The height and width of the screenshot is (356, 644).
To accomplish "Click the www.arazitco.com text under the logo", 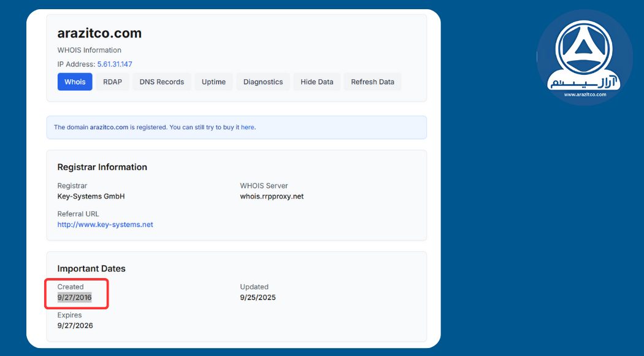I will coord(585,95).
